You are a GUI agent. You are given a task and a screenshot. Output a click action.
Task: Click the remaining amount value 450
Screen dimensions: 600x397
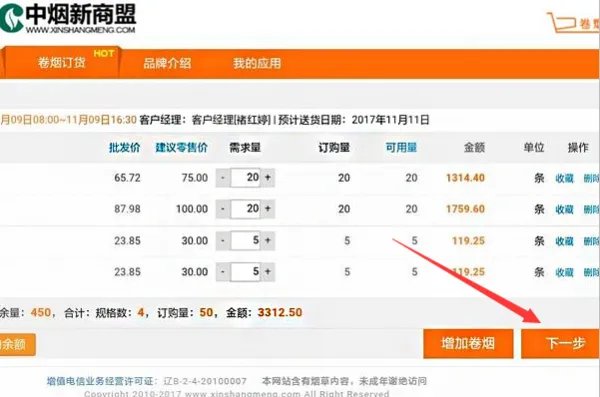41,312
